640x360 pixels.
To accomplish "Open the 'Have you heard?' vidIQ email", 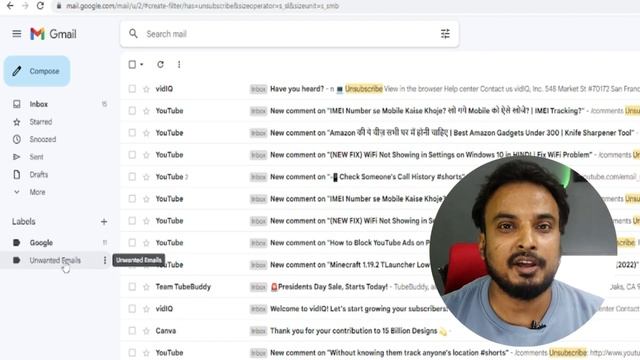I will tap(380, 89).
